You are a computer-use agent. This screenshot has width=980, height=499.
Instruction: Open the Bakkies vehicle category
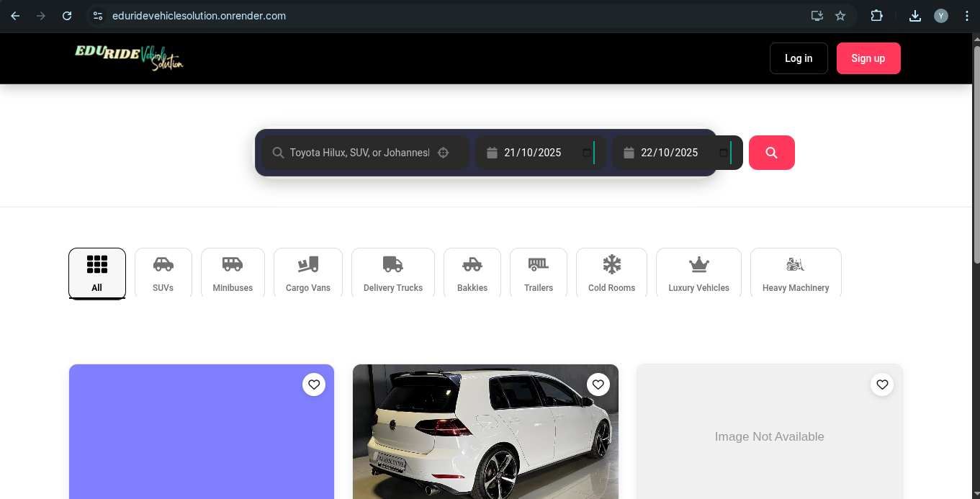(472, 264)
